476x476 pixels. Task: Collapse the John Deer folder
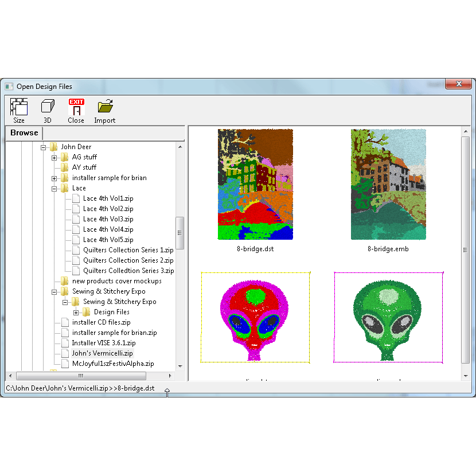(44, 146)
